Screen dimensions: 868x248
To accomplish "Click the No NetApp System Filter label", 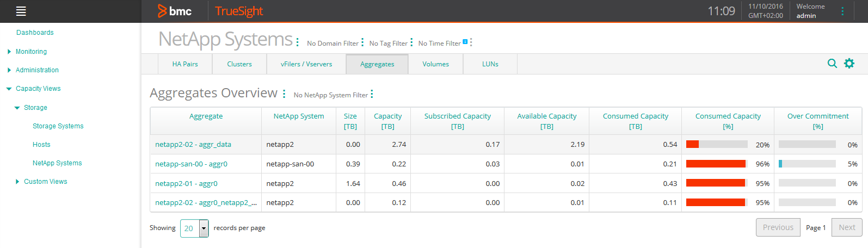I will pyautogui.click(x=331, y=95).
